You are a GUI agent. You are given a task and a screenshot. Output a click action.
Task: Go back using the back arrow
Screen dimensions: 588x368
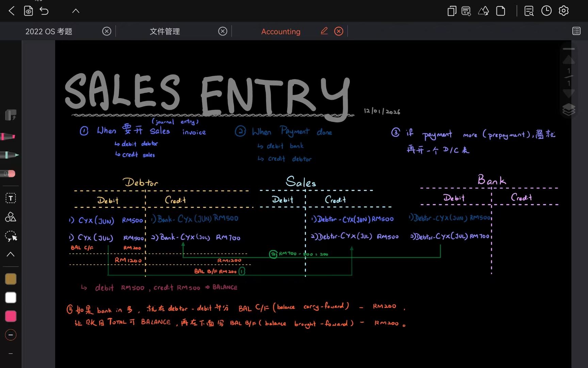pyautogui.click(x=12, y=11)
